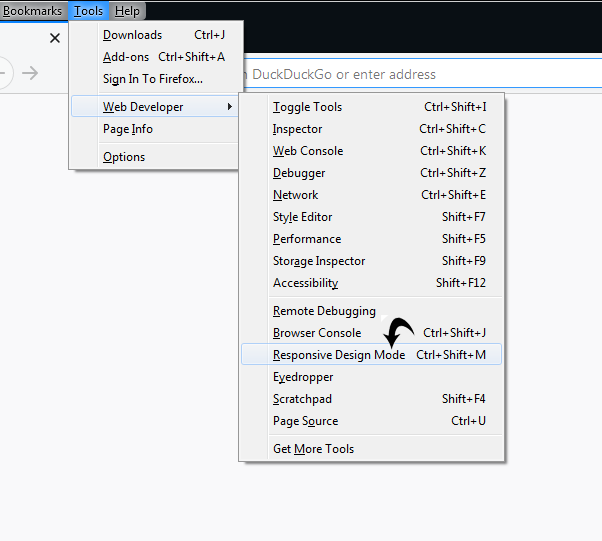
Task: Click Get More Tools entry
Action: click(x=371, y=449)
